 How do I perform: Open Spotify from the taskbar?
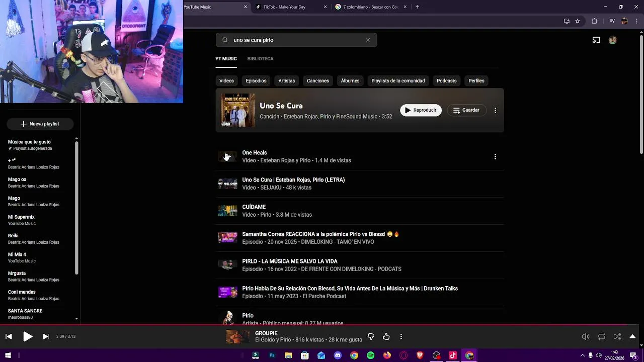[x=371, y=355]
